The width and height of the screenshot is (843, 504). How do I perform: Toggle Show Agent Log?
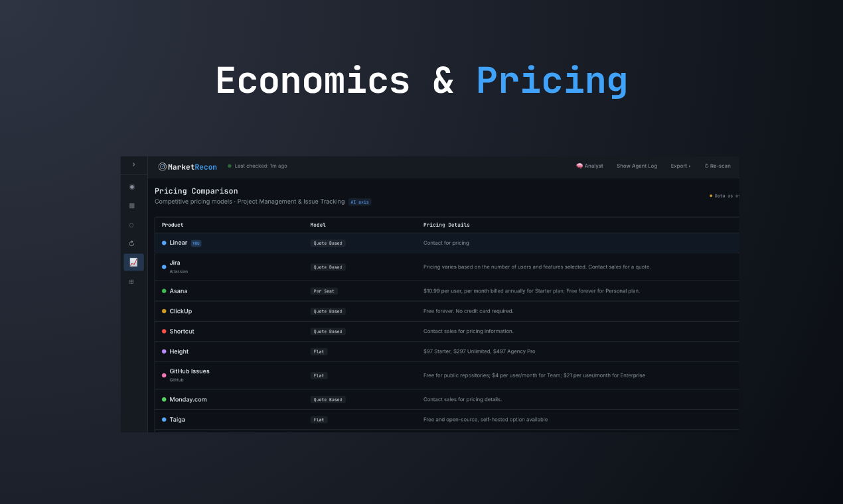637,166
